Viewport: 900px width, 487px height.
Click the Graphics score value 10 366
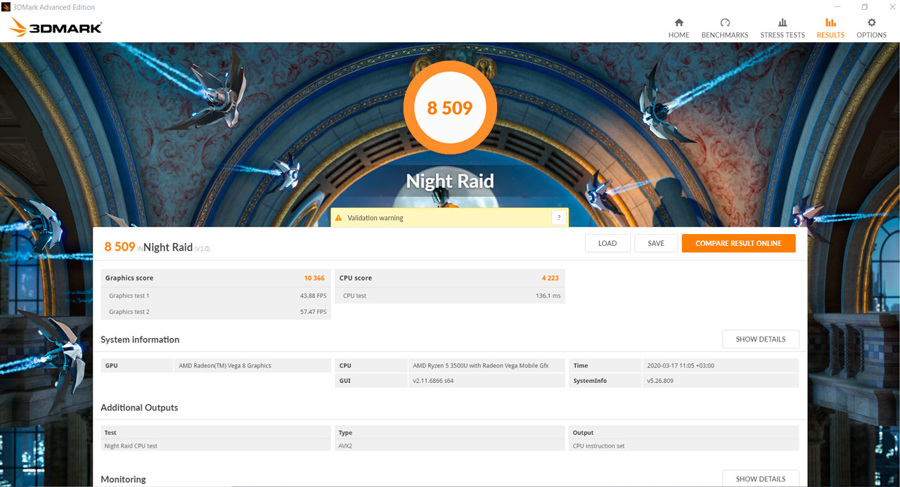pyautogui.click(x=315, y=278)
